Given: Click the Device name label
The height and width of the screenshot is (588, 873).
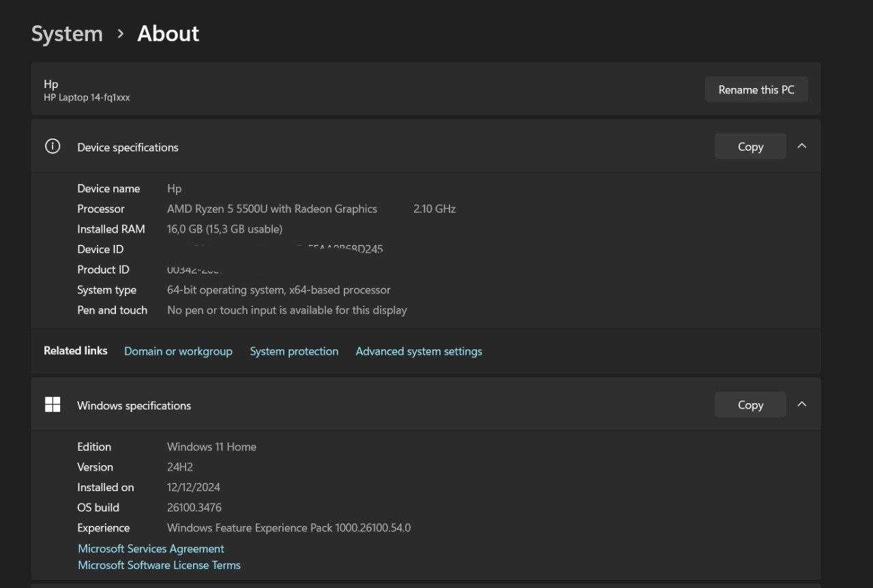Looking at the screenshot, I should point(108,188).
